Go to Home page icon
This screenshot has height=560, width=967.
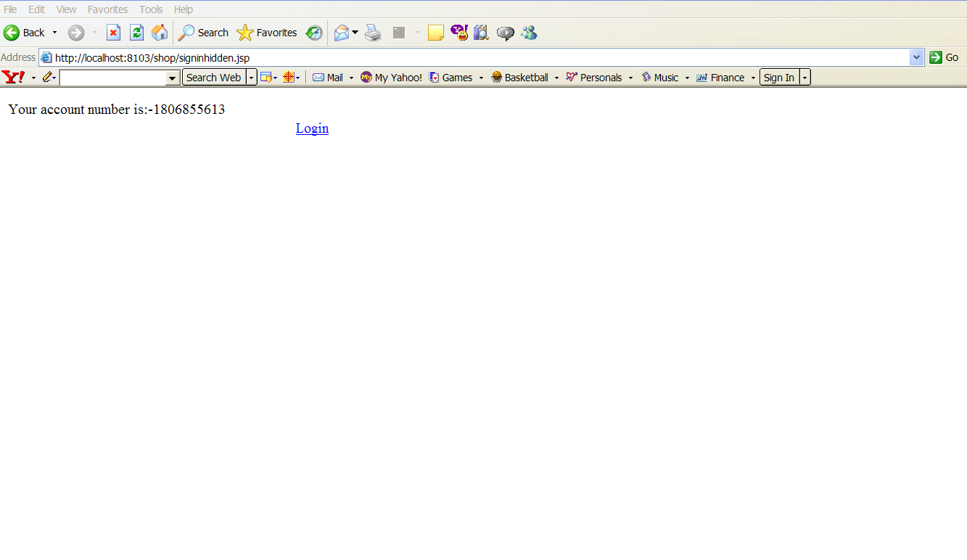160,33
